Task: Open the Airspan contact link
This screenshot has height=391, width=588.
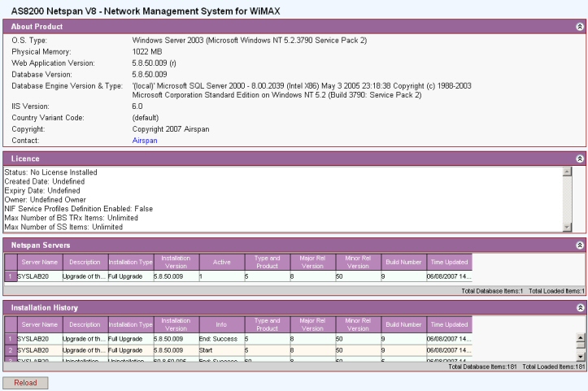Action: click(x=145, y=140)
